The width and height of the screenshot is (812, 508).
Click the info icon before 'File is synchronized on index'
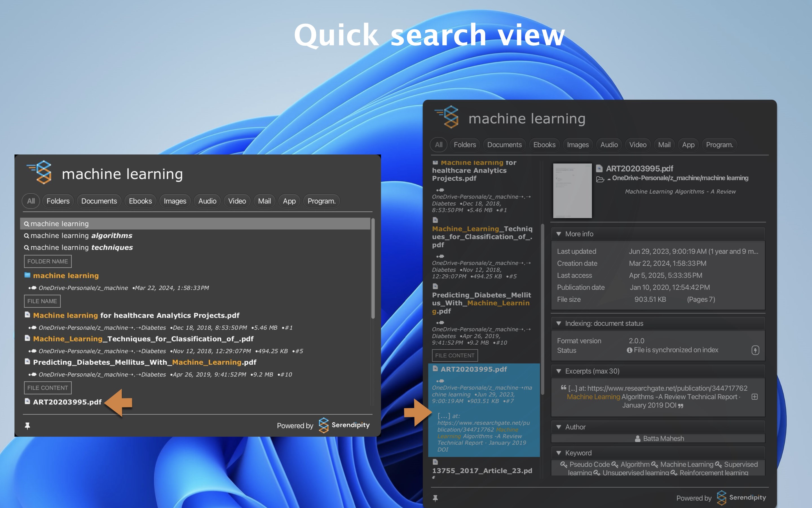coord(630,350)
